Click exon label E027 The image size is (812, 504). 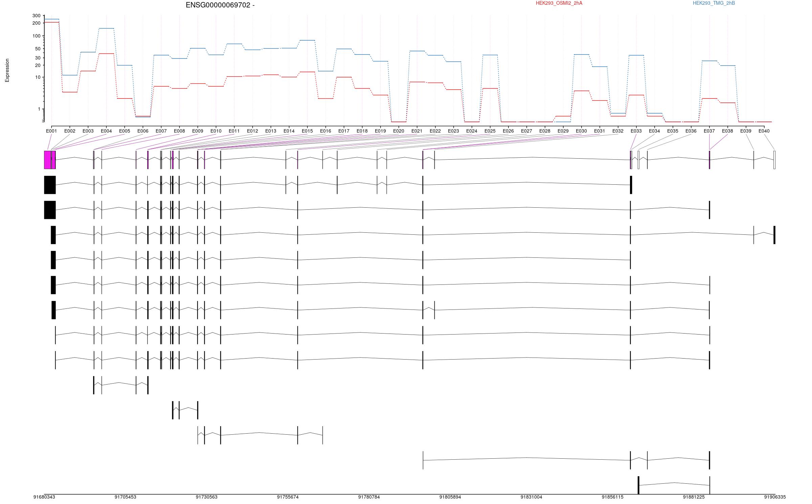pos(526,131)
